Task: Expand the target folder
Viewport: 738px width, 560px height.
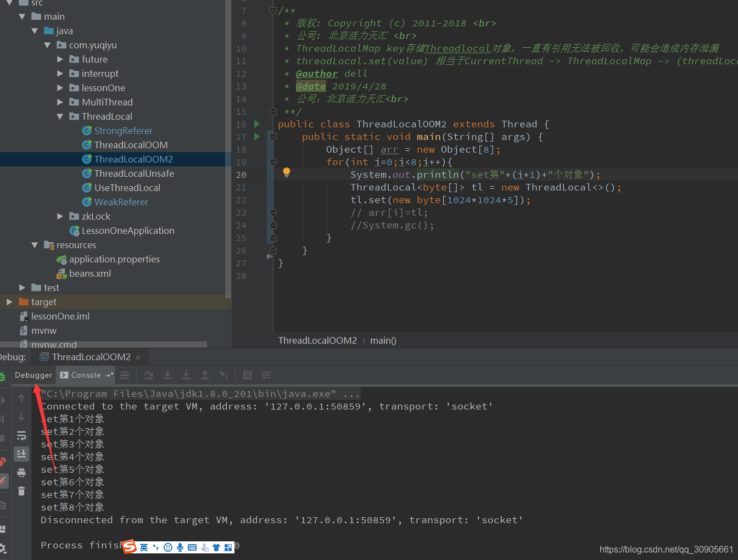Action: coord(9,302)
